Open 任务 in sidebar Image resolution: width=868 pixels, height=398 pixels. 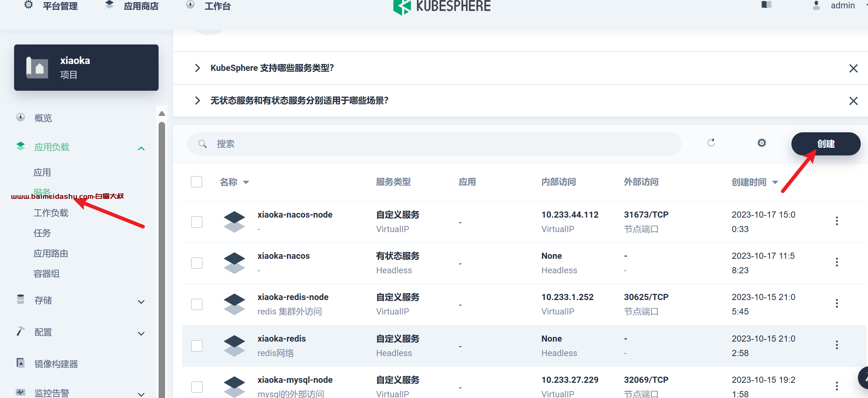42,233
